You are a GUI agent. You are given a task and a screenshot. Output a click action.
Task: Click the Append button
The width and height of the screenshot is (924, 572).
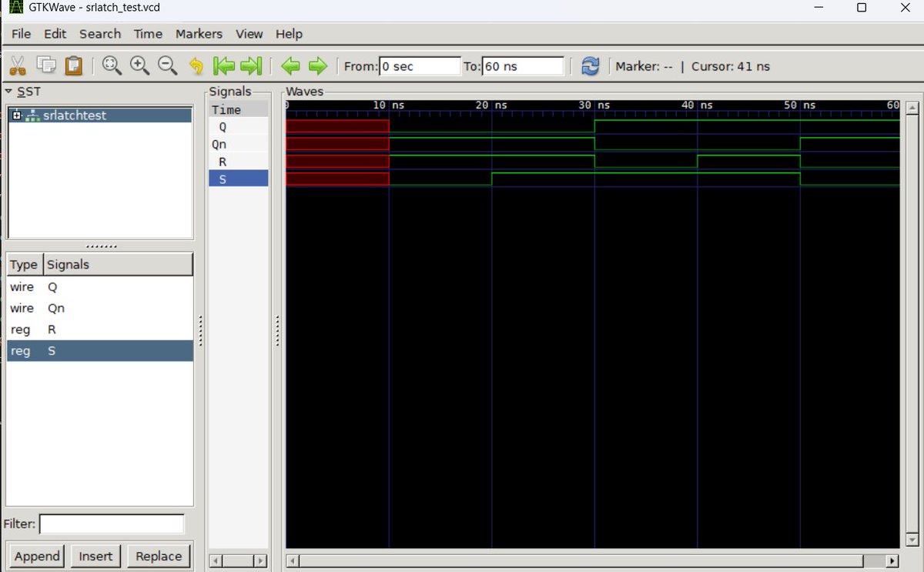[x=37, y=556]
